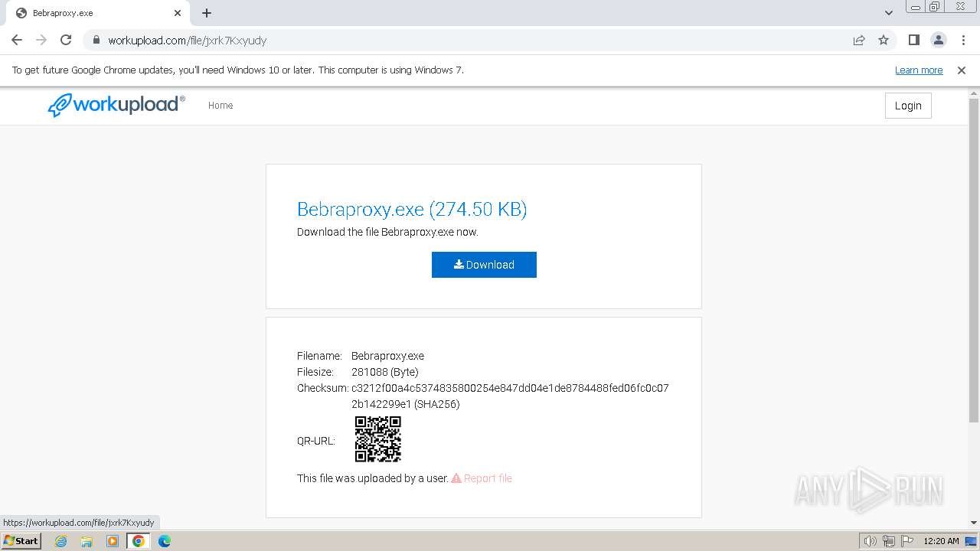The image size is (980, 551).
Task: Click the taskbar clock 12:20 AM
Action: (x=941, y=541)
